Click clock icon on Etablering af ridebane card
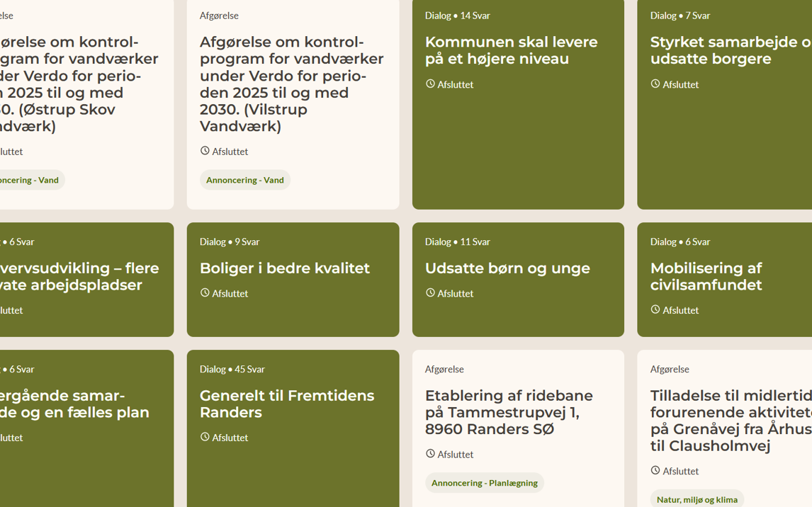 [430, 453]
